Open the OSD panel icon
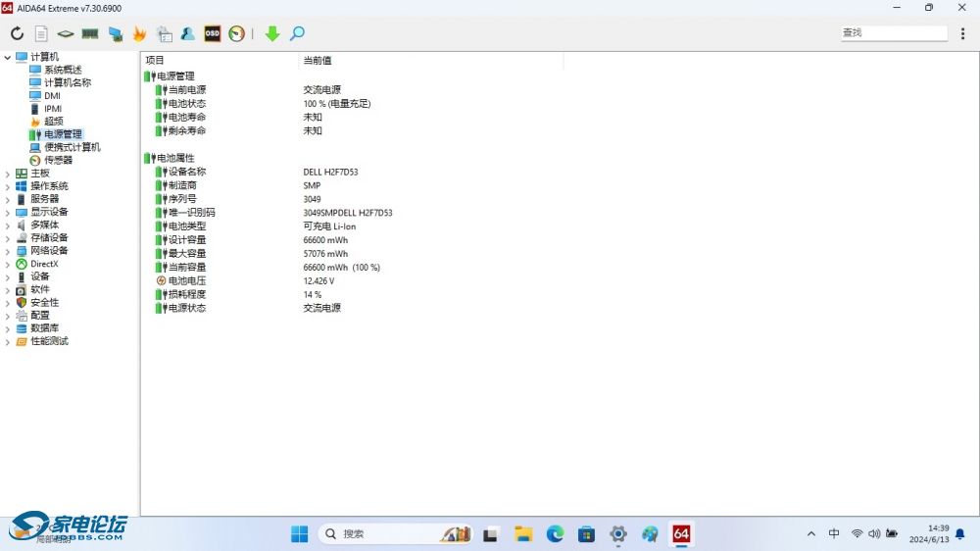Viewport: 980px width, 551px height. click(213, 33)
